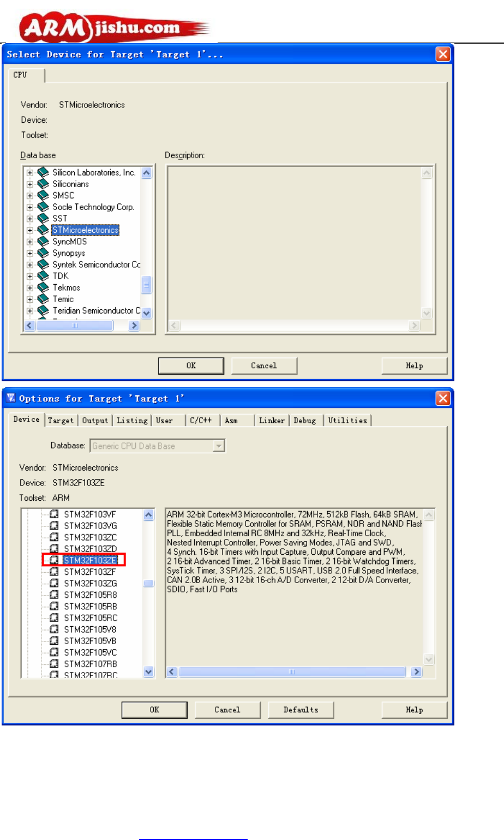This screenshot has height=840, width=504.
Task: Confirm with OK in Options for Target
Action: (x=154, y=710)
